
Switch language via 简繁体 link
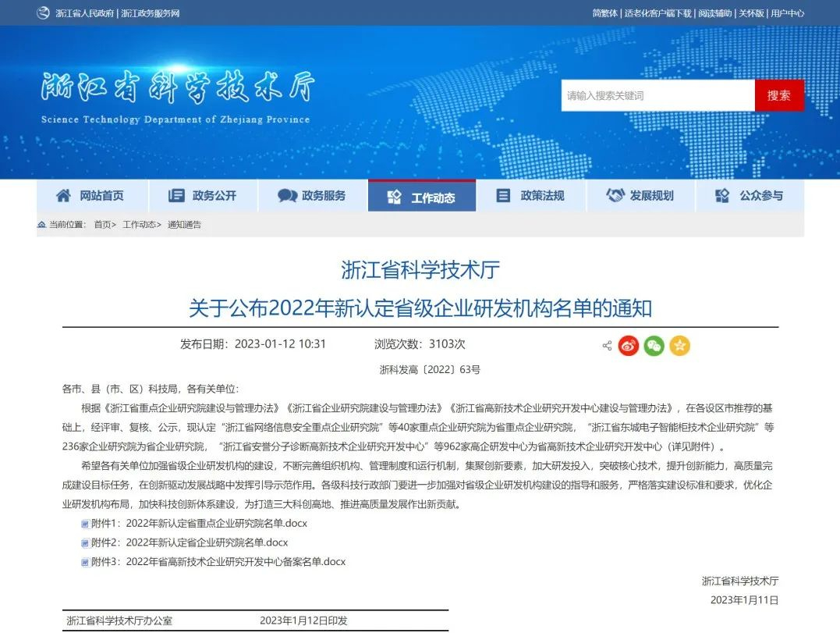point(604,13)
